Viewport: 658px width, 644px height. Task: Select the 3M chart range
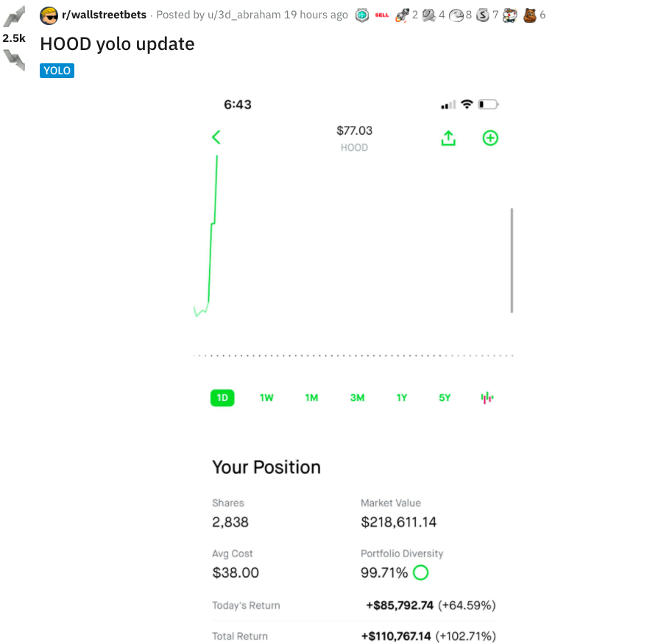coord(357,397)
